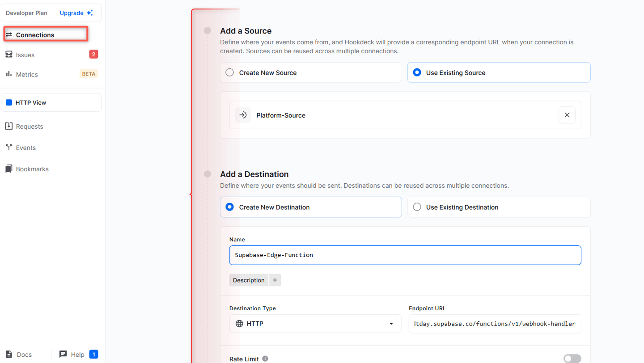Click the globe icon next to HTTP

(238, 323)
